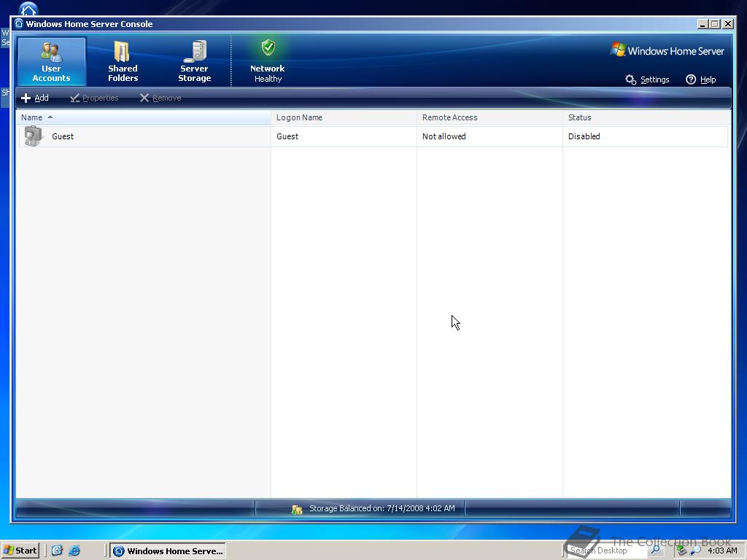Click the greyed Remove toolbar button
Viewport: 747px width, 560px height.
(x=160, y=98)
